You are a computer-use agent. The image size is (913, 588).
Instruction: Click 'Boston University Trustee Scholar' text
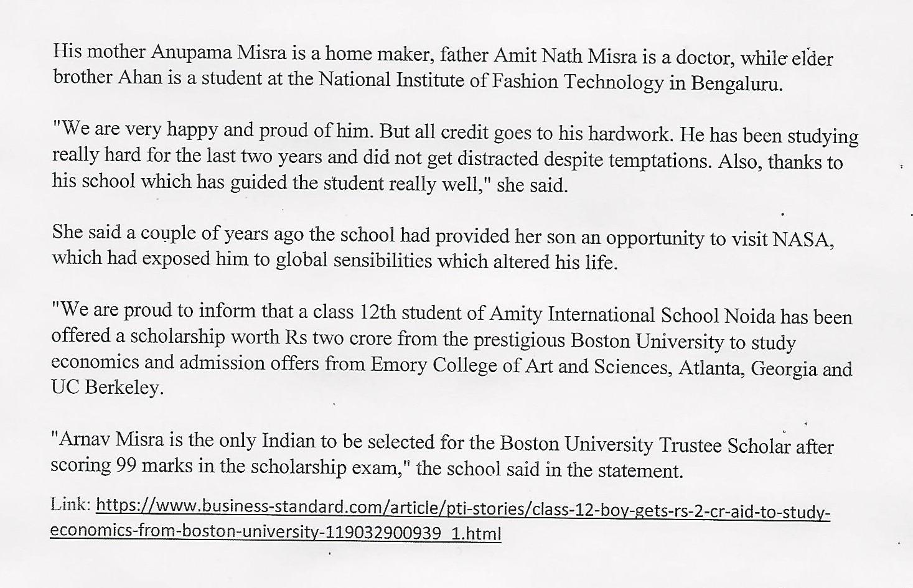[x=645, y=445]
